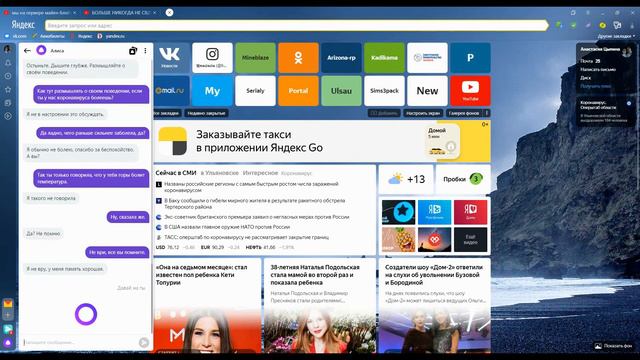Screen dimensions: 640x360
Task: Open blue star service thumbnail
Action: pyautogui.click(x=399, y=212)
